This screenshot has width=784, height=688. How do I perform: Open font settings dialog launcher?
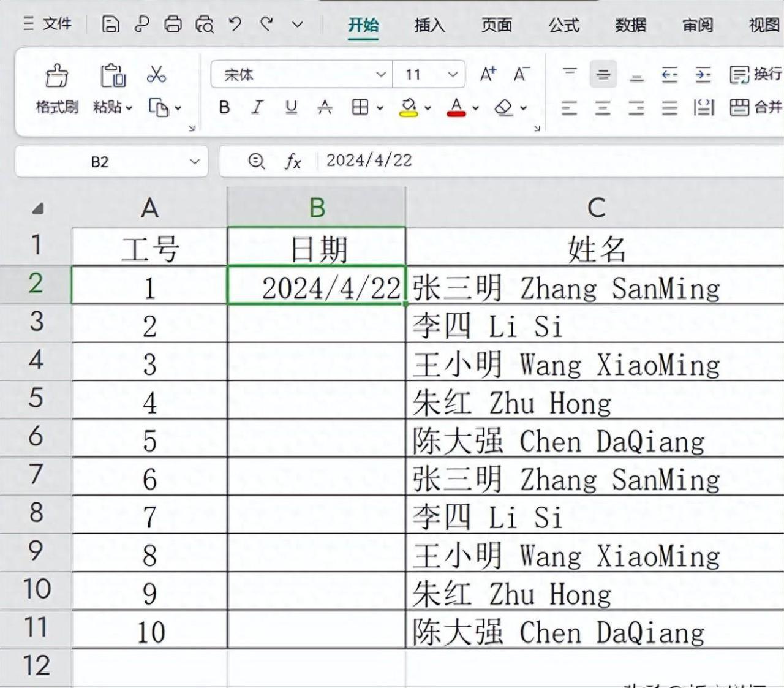[x=537, y=128]
